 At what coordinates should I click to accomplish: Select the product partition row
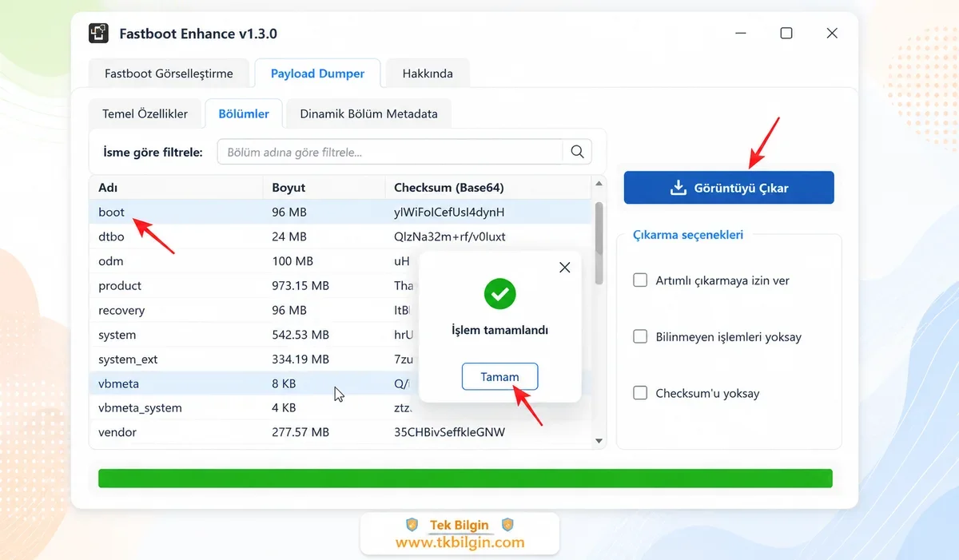click(340, 285)
